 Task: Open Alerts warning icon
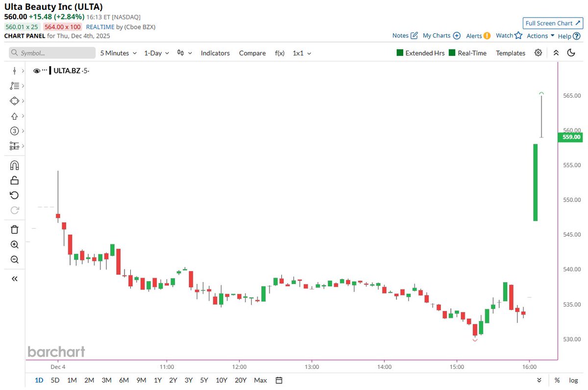487,35
